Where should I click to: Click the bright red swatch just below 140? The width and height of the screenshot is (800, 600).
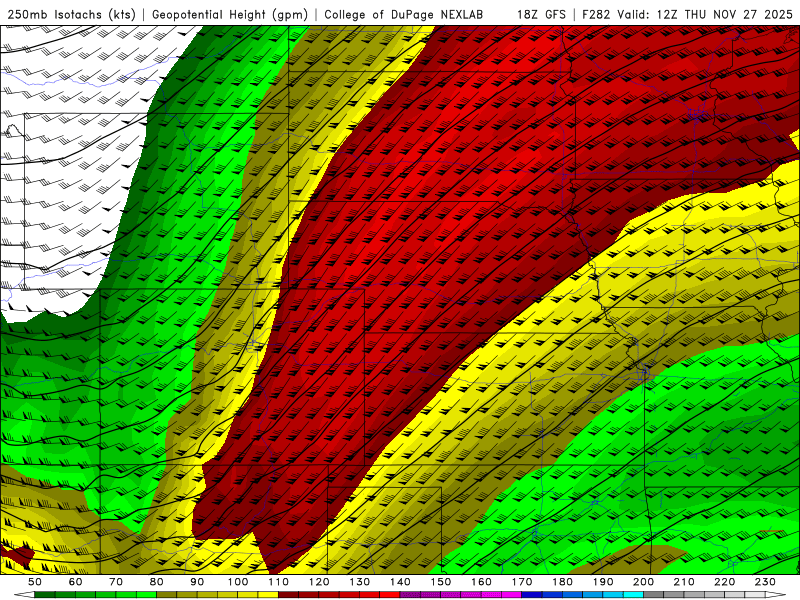[x=390, y=595]
